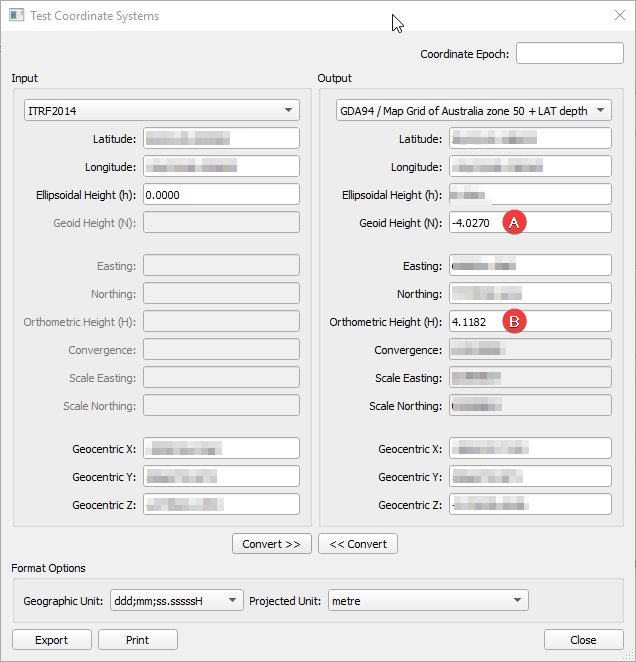Close the Test Coordinate Systems dialog window

point(618,16)
